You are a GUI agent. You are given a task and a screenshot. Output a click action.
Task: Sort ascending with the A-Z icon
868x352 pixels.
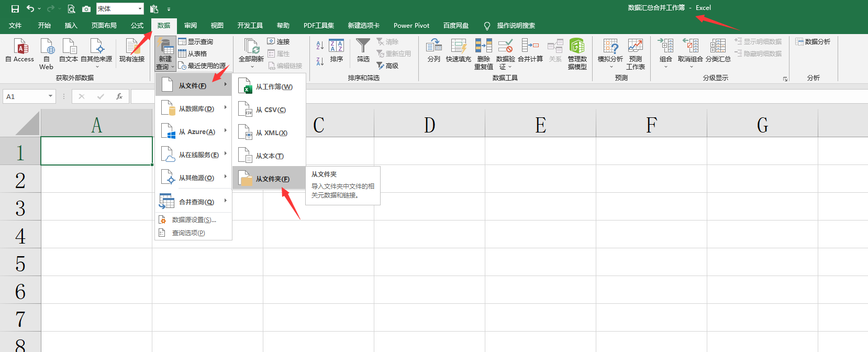click(x=320, y=46)
